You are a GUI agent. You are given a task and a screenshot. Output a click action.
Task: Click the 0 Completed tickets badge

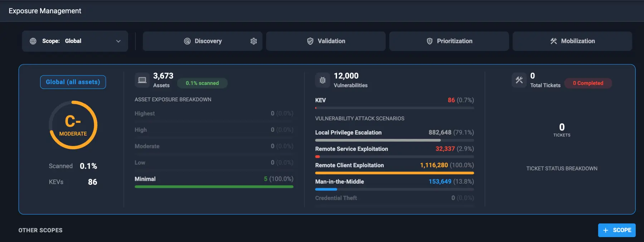(588, 83)
